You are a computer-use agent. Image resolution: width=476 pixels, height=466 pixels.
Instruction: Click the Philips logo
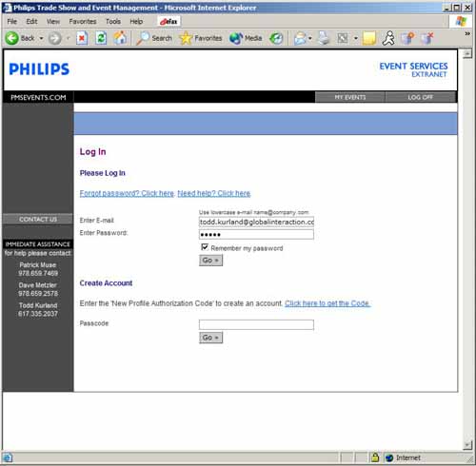tap(39, 69)
